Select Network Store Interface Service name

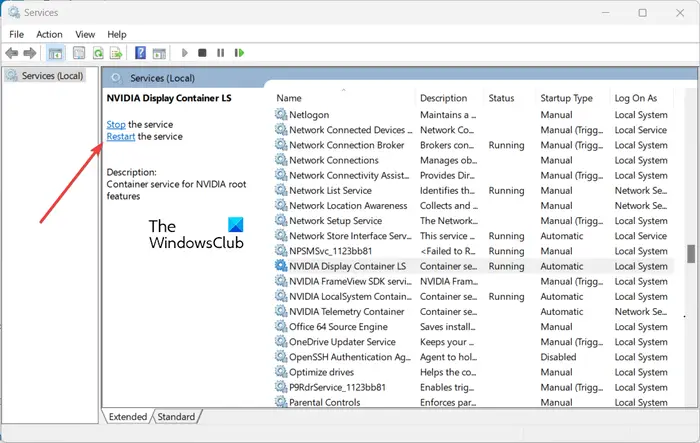[x=350, y=236]
